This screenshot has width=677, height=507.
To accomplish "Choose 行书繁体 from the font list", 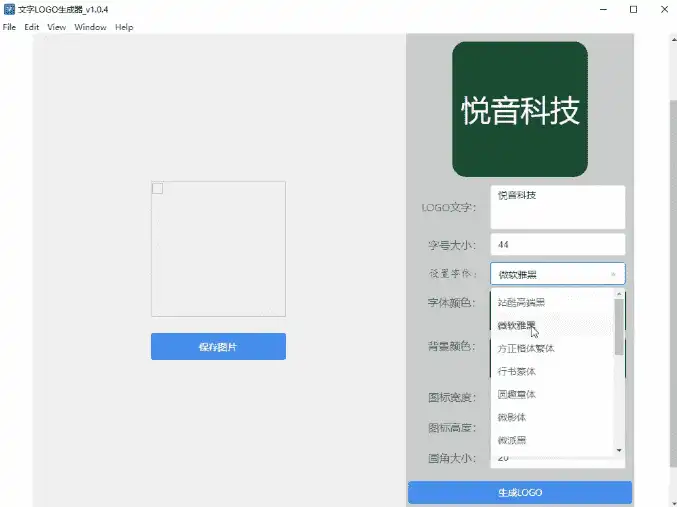I will click(552, 371).
